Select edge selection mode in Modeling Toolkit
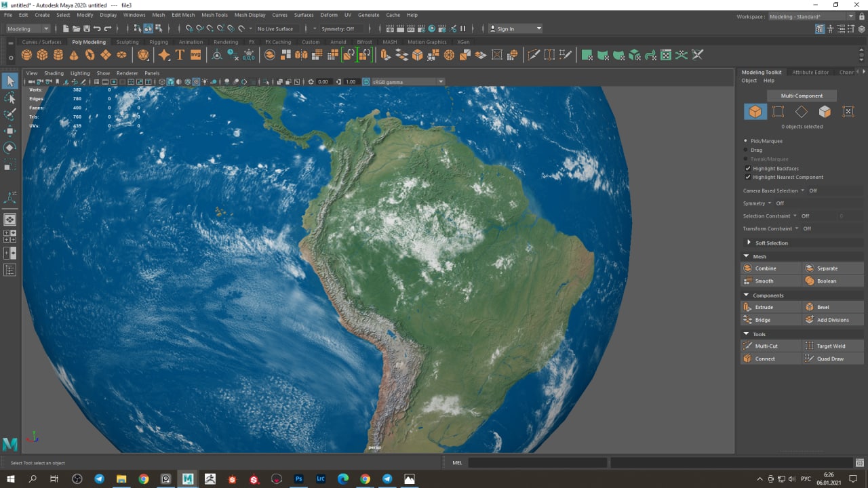 (802, 111)
